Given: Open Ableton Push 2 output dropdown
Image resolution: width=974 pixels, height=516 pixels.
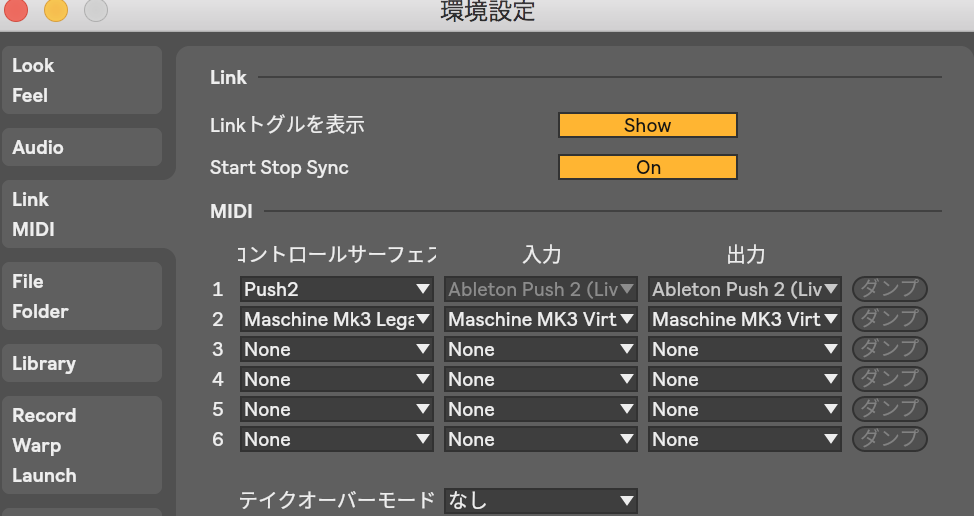Looking at the screenshot, I should pyautogui.click(x=745, y=289).
